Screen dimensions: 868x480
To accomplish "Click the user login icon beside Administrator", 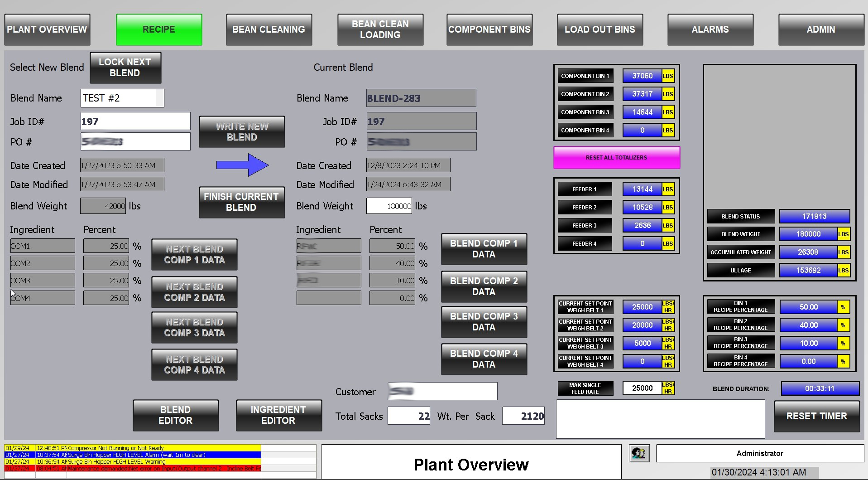I will coord(639,453).
